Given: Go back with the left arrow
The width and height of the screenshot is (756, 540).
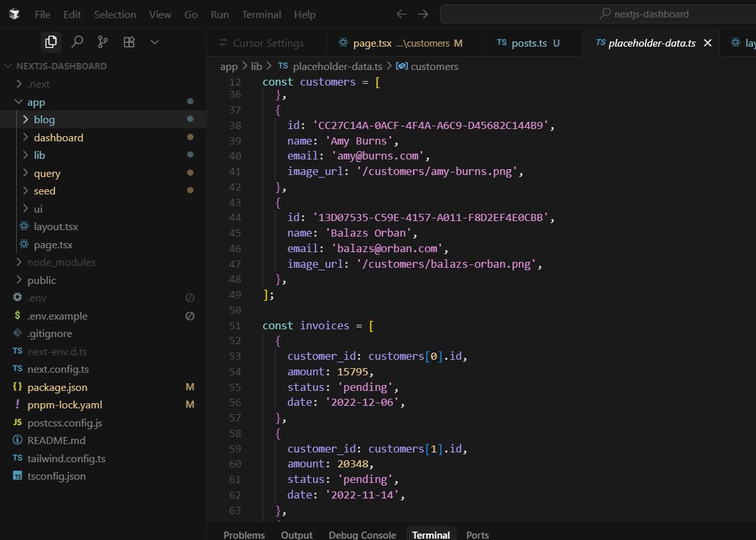Looking at the screenshot, I should 401,14.
